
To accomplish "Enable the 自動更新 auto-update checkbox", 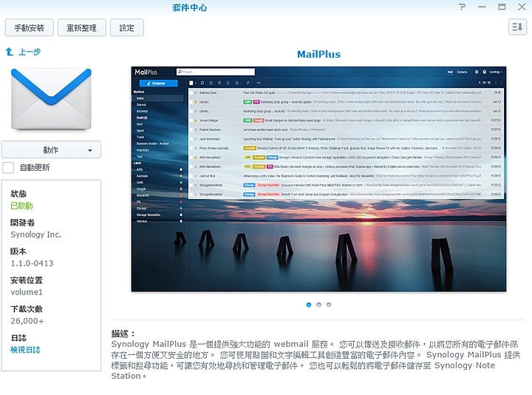I will tap(8, 168).
